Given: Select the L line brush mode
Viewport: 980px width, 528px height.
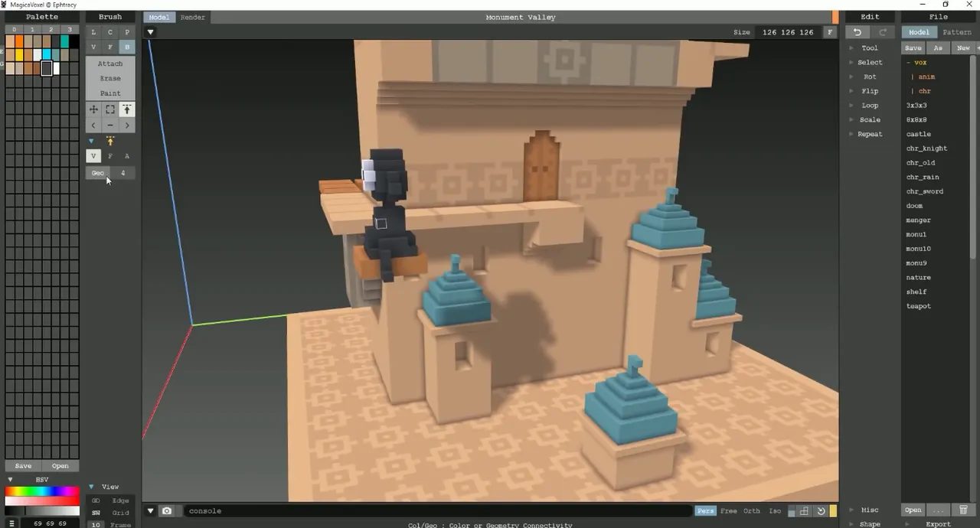Looking at the screenshot, I should tap(93, 32).
